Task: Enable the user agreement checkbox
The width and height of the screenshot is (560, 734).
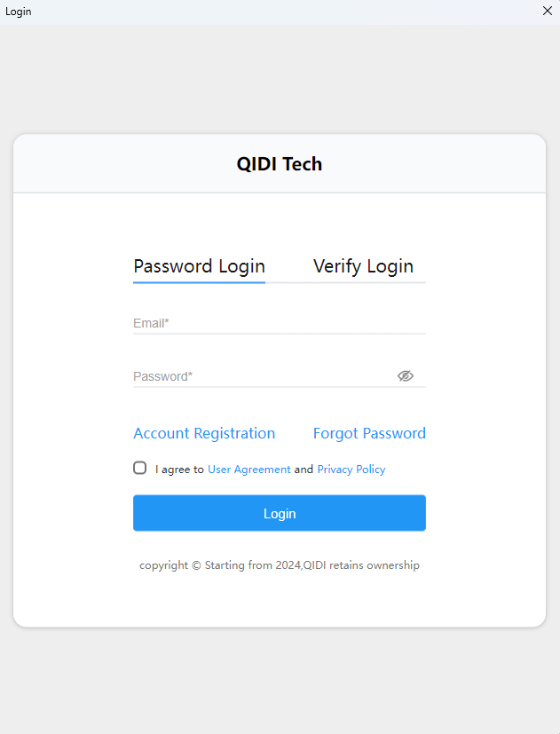Action: (139, 467)
